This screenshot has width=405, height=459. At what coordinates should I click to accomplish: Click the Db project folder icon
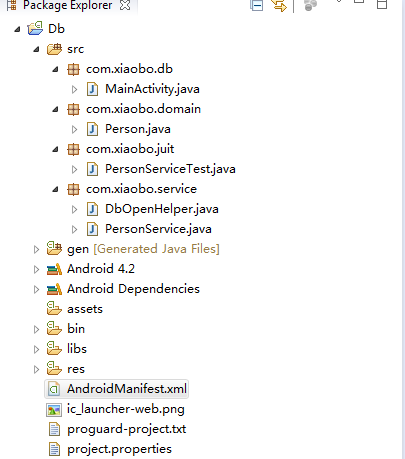pos(35,28)
